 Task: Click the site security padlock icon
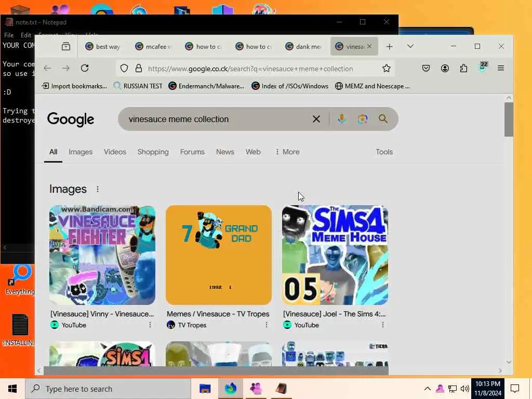pyautogui.click(x=139, y=69)
